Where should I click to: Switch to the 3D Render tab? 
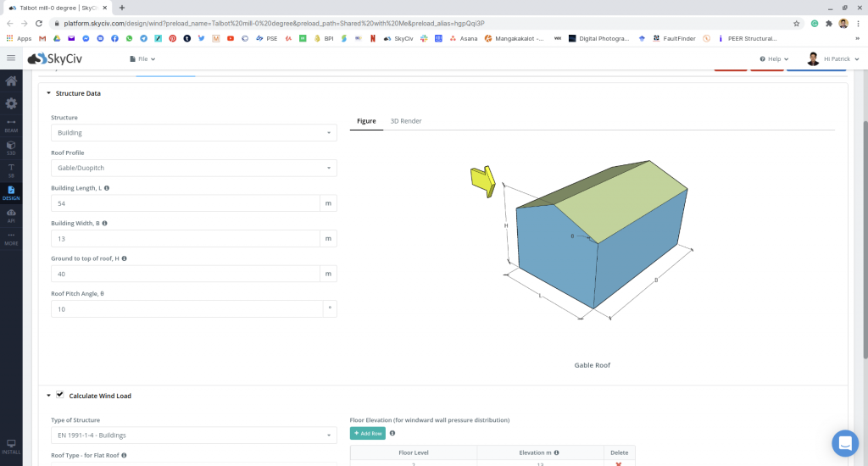[405, 121]
